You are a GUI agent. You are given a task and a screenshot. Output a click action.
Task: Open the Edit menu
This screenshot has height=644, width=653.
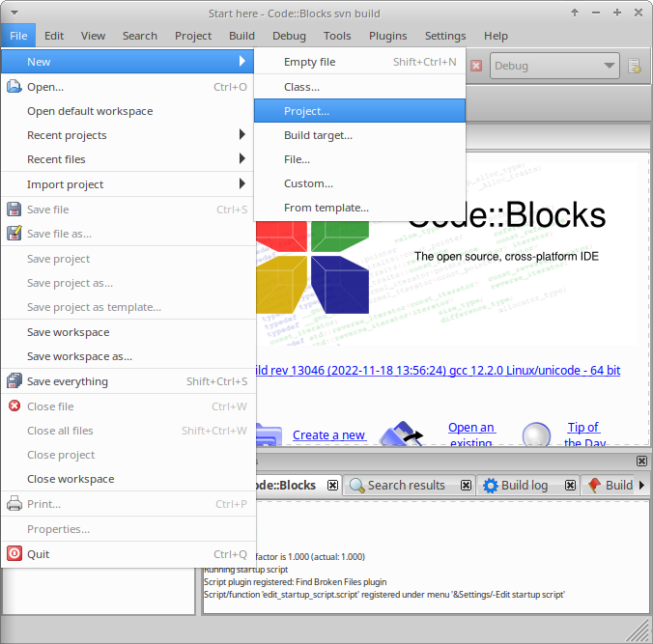coord(54,36)
